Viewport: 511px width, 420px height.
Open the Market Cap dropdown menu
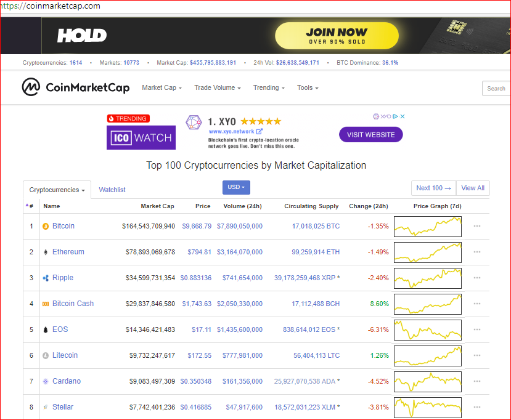pos(161,87)
